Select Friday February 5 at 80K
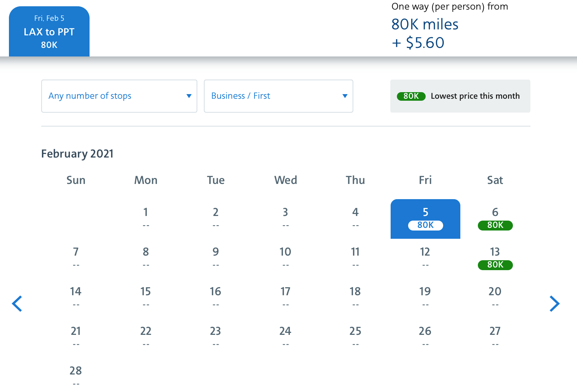 tap(425, 219)
